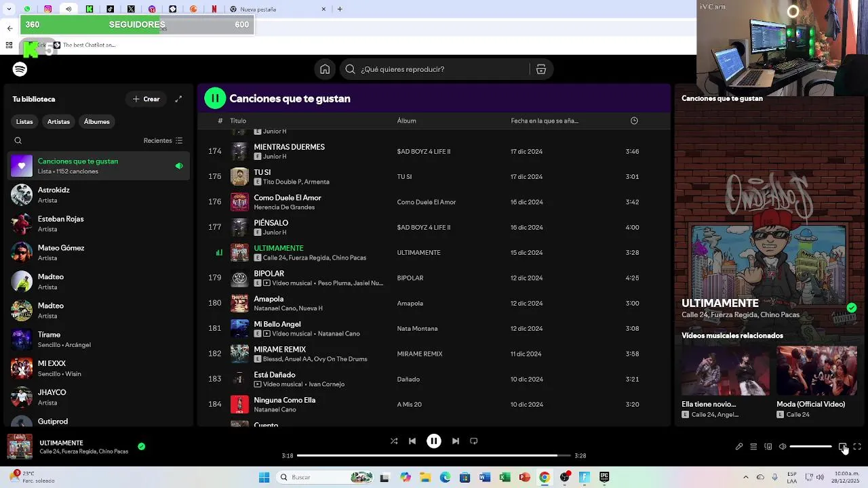868x488 pixels.
Task: Filter library by Álbumes
Action: [97, 122]
